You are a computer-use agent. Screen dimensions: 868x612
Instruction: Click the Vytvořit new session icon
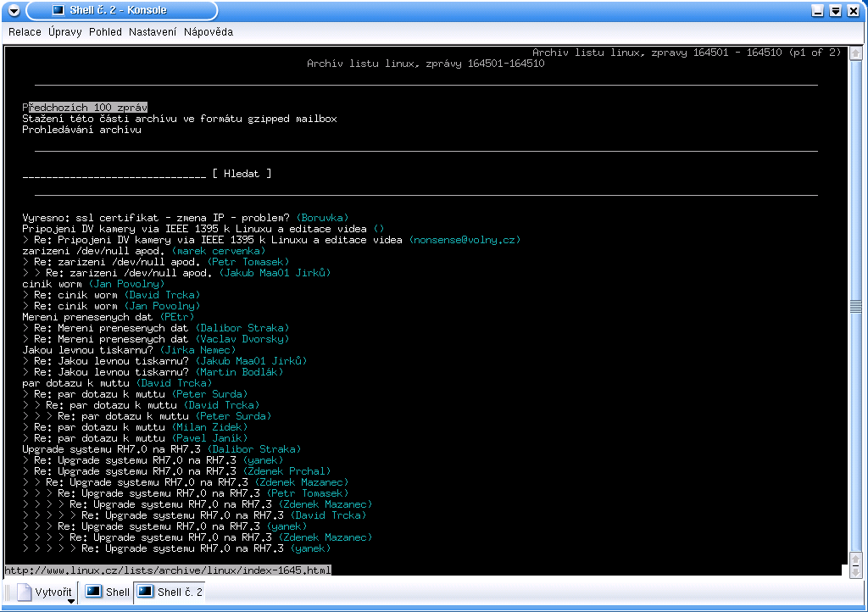pyautogui.click(x=25, y=592)
